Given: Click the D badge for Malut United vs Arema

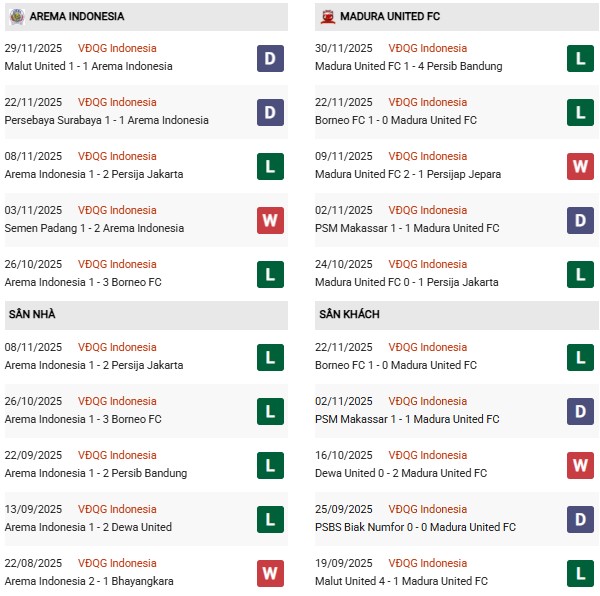Looking at the screenshot, I should point(270,58).
